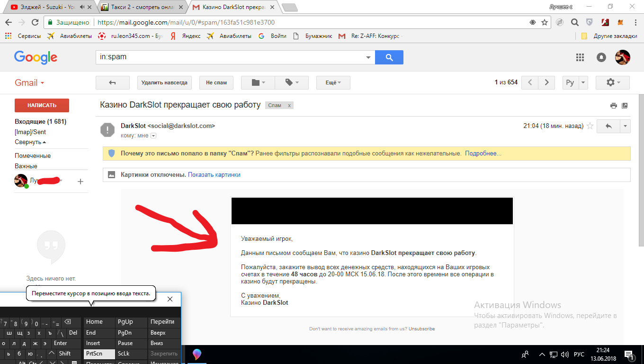This screenshot has width=644, height=364.
Task: Click the Home key on on-screen keyboard
Action: click(99, 322)
